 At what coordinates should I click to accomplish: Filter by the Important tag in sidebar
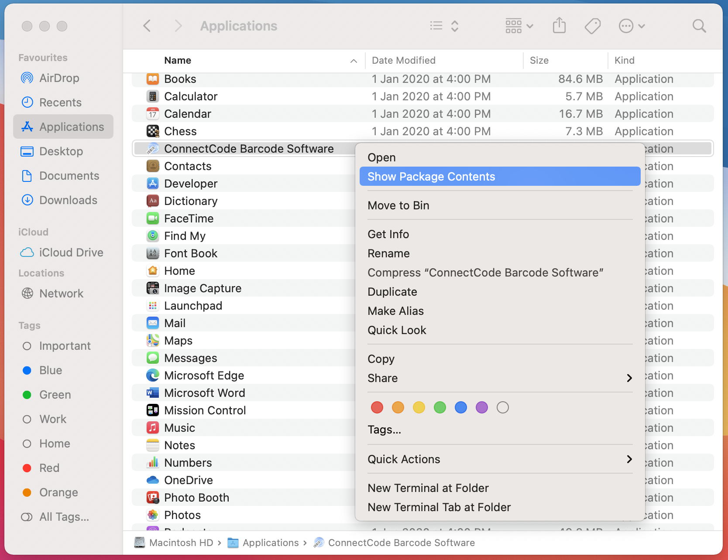[x=63, y=346]
